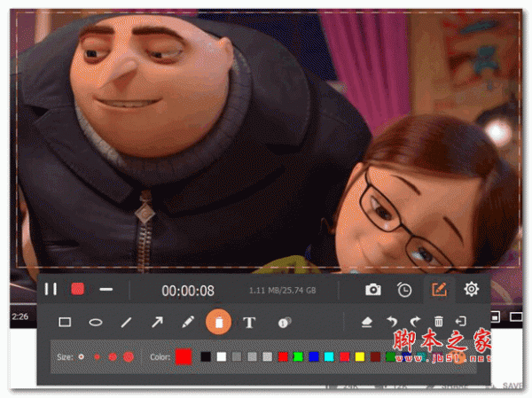
Task: Select the arrow drawing tool
Action: tap(157, 322)
